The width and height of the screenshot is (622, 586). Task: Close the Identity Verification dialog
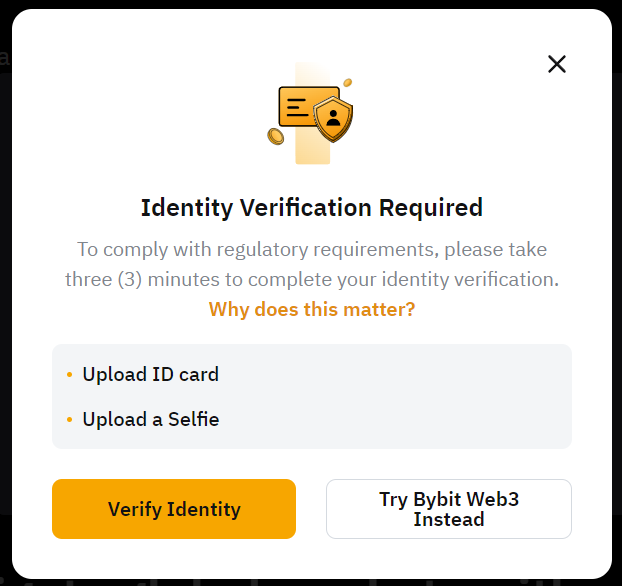[x=557, y=64]
